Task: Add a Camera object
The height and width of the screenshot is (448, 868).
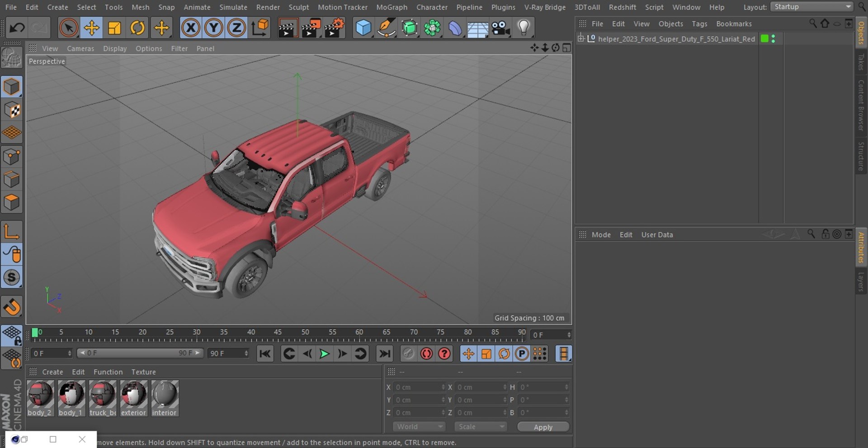Action: point(501,28)
